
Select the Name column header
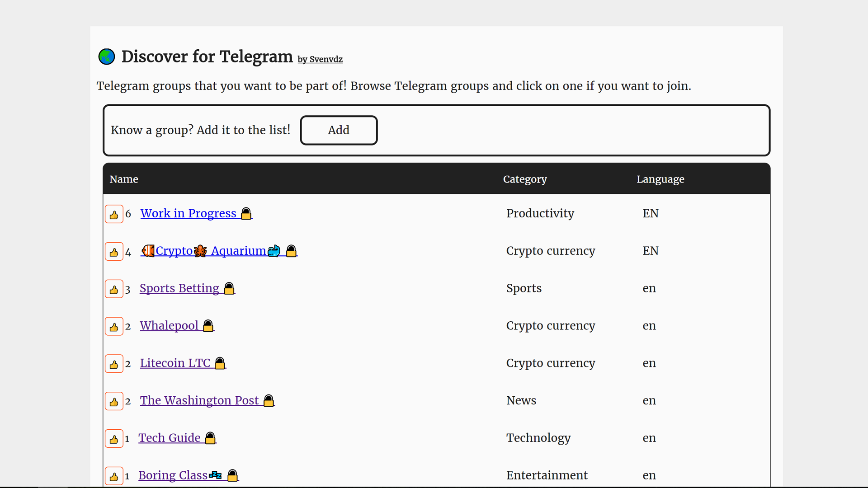(123, 179)
